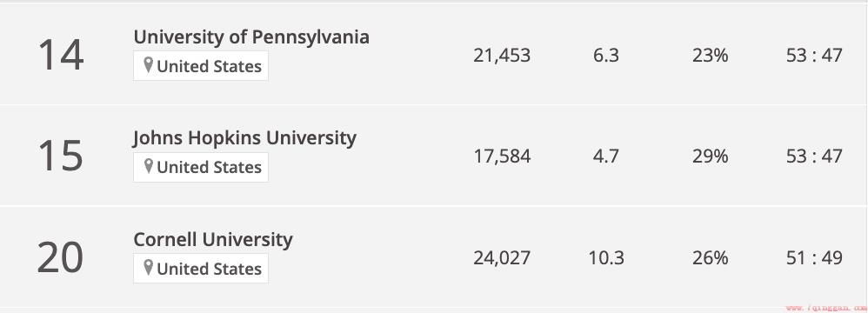Select United States tag under University of Pennsylvania

201,66
